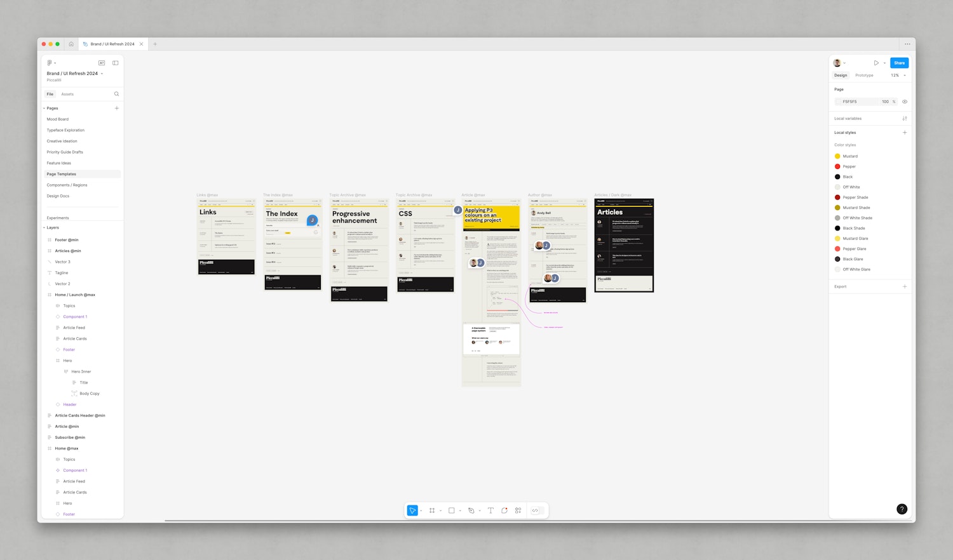Screen dimensions: 953x560
Task: Expand the file name Brand / UI Refresh dropdown
Action: pyautogui.click(x=102, y=74)
